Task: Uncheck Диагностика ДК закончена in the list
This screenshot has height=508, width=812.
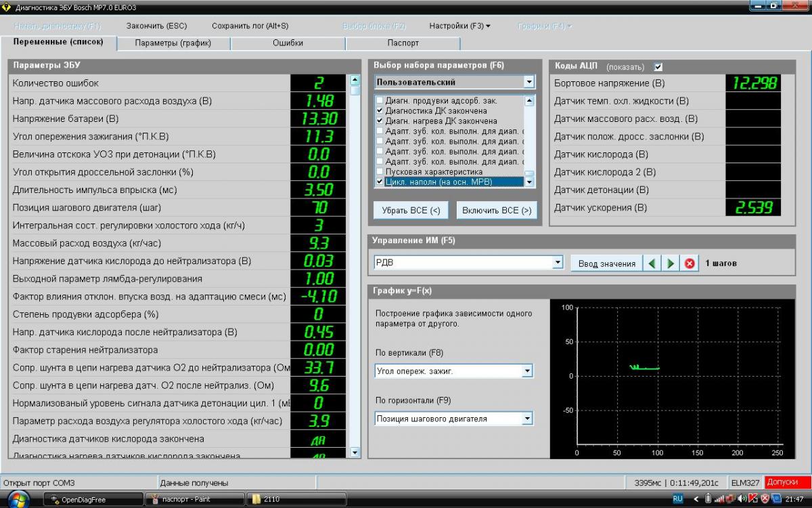Action: point(380,110)
